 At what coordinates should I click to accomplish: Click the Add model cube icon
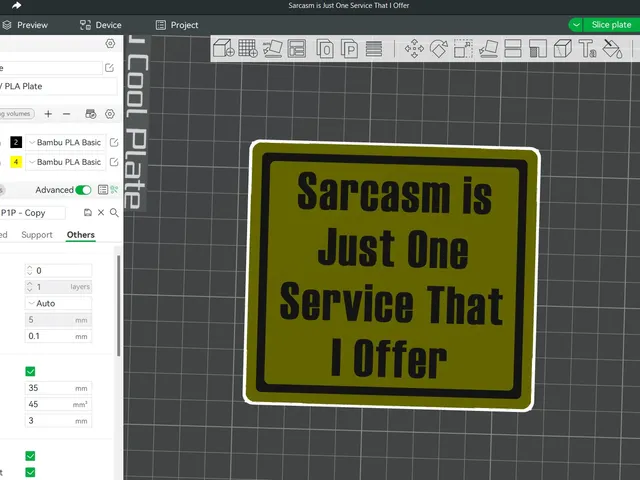pos(224,48)
